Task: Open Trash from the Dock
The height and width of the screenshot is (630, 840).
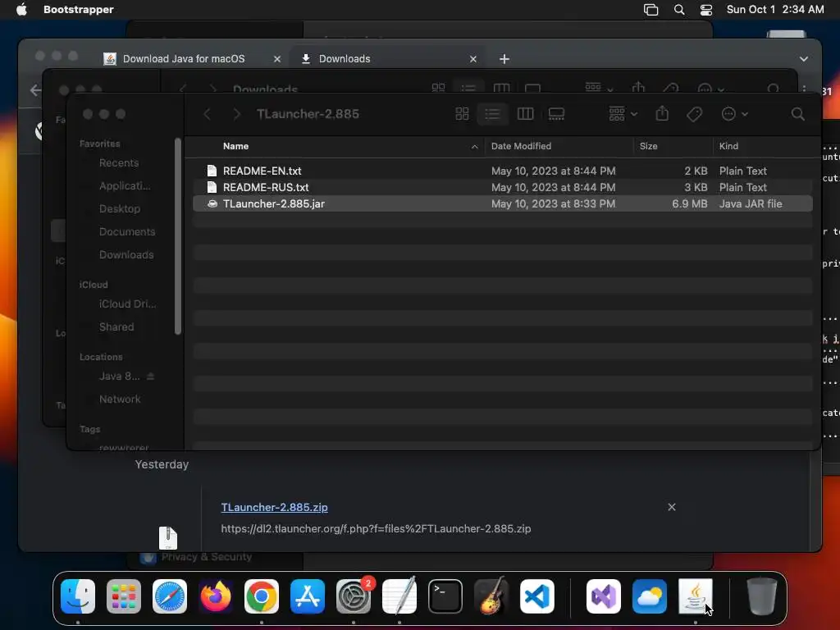Action: point(762,596)
